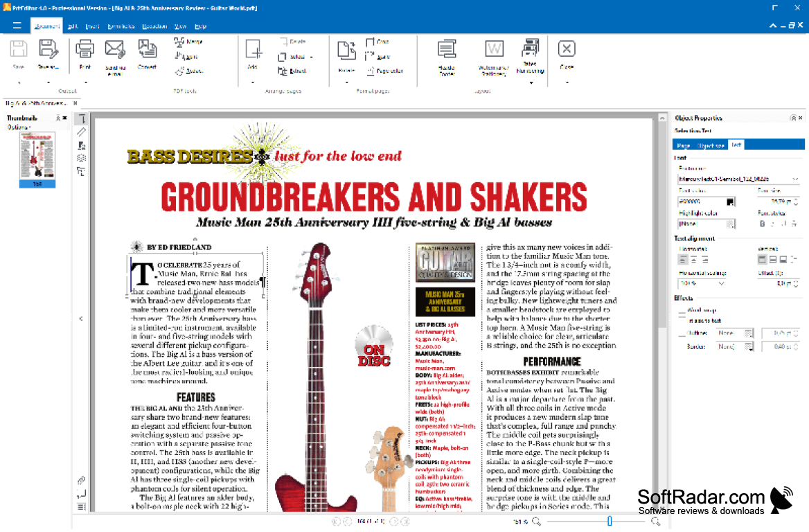Switch to Object size tab
809x532 pixels.
point(711,145)
